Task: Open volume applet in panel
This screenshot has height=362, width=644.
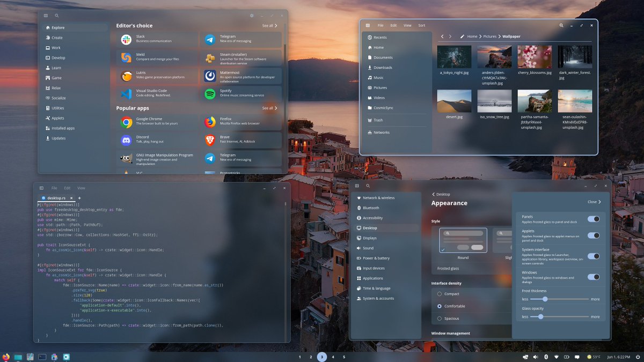Action: [x=535, y=357]
